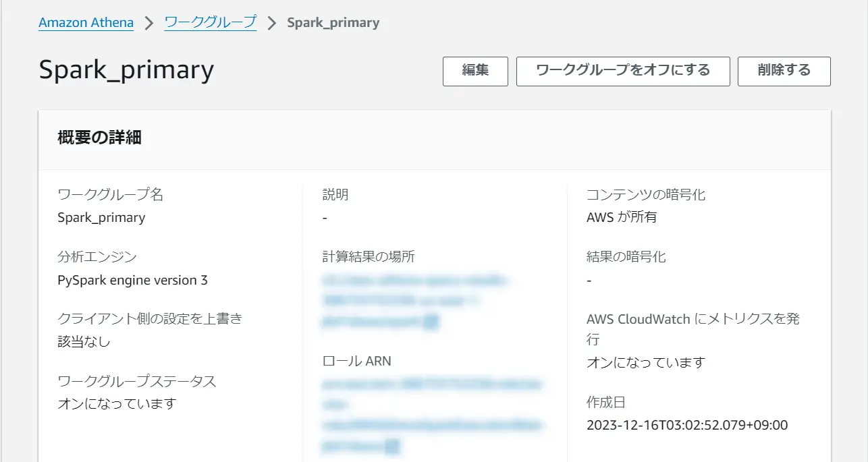Image resolution: width=868 pixels, height=462 pixels.
Task: Open the Amazon Athena breadcrumb link
Action: [x=86, y=22]
